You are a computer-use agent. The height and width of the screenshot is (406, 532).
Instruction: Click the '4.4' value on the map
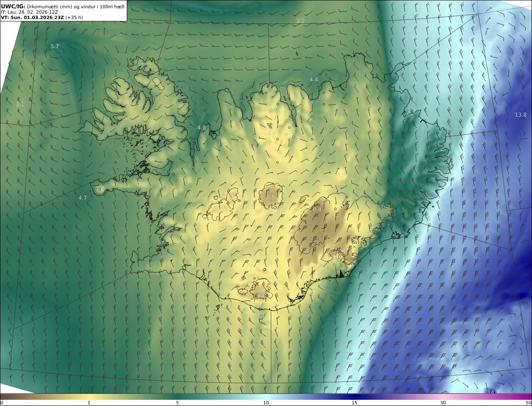[314, 80]
